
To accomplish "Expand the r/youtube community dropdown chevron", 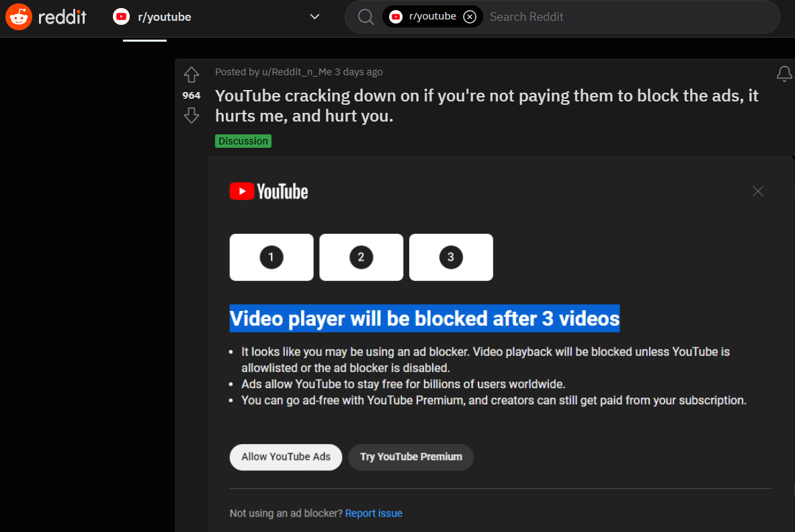I will click(x=315, y=17).
